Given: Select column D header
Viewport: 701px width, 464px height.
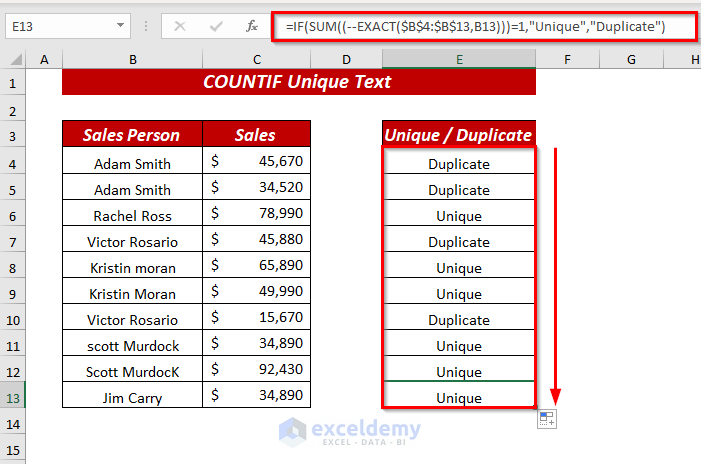Looking at the screenshot, I should click(x=346, y=59).
